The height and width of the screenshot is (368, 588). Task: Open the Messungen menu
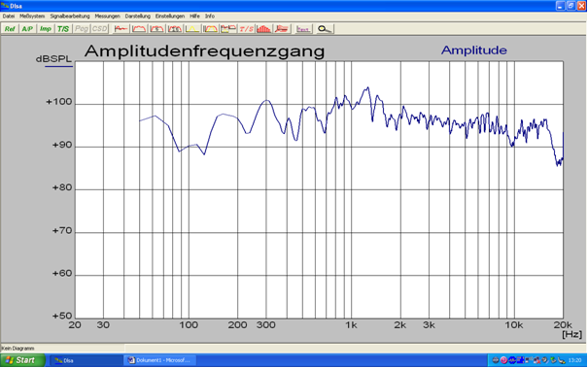[x=107, y=17]
